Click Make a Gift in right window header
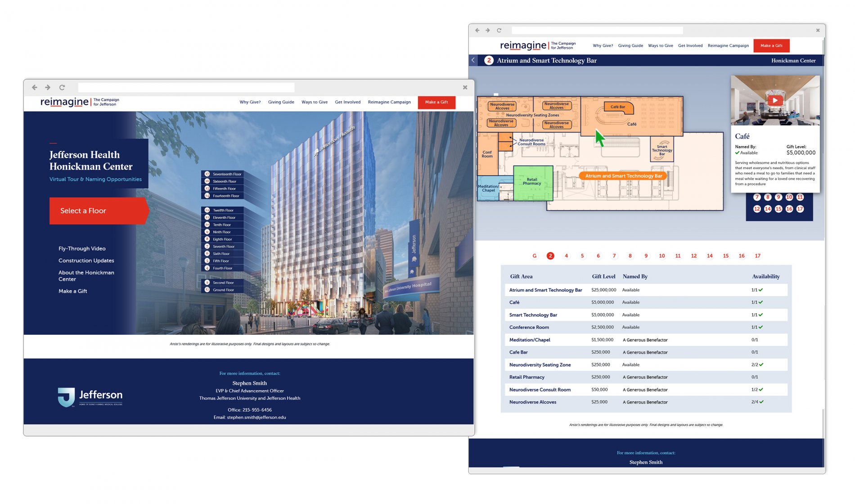855x504 pixels. pos(771,45)
